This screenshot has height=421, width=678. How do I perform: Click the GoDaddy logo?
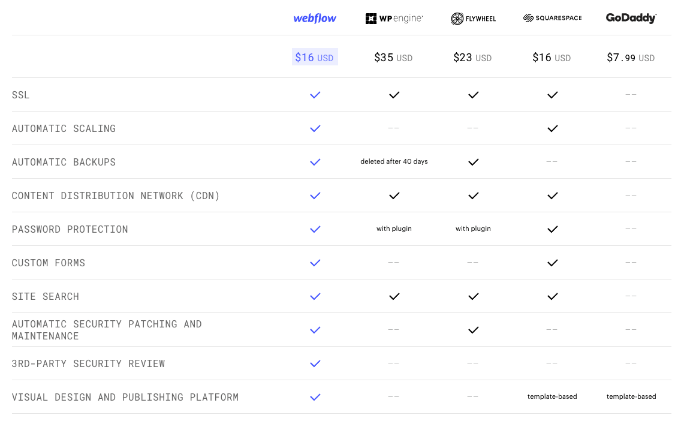pos(631,18)
